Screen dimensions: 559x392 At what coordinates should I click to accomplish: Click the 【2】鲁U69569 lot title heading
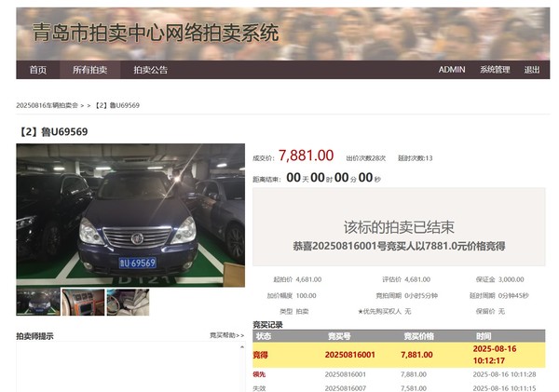(52, 131)
